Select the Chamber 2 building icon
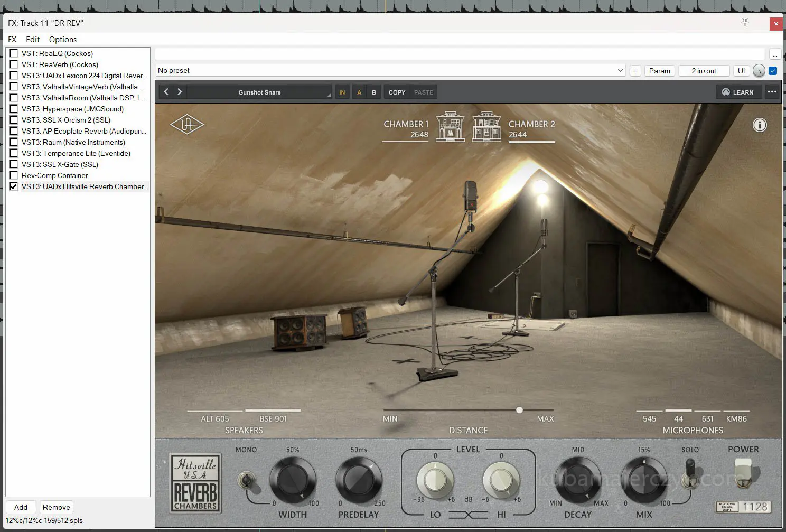The height and width of the screenshot is (532, 786). [486, 127]
